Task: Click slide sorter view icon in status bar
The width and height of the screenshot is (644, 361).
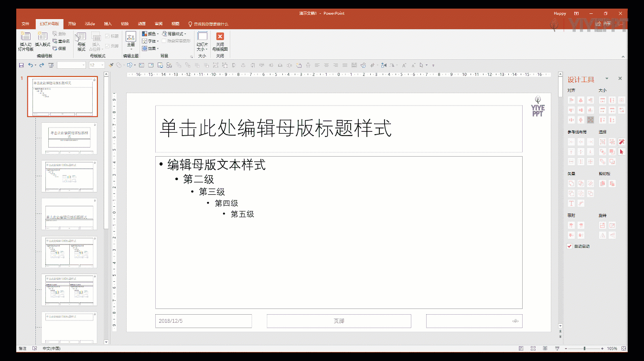Action: (534, 349)
